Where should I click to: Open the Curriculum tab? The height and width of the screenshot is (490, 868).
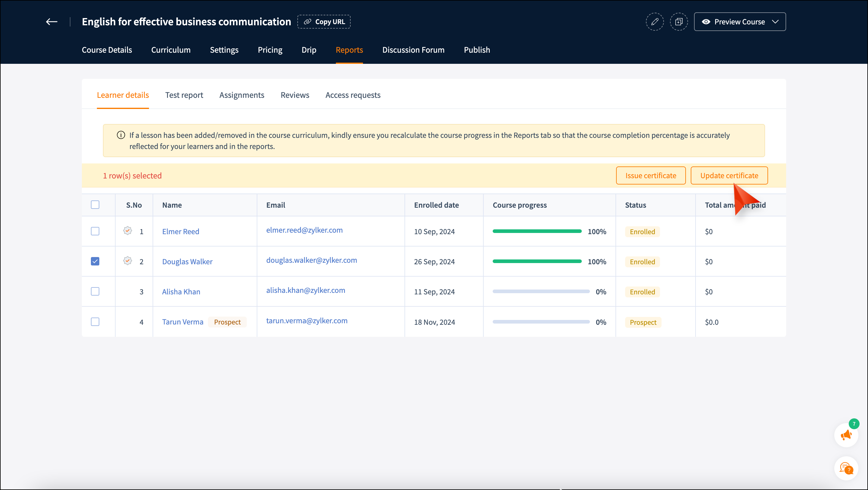tap(171, 50)
